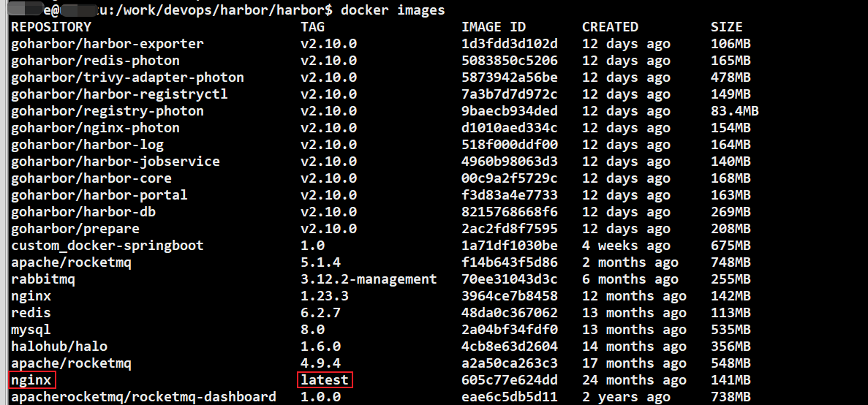The width and height of the screenshot is (868, 405).
Task: Select image ID 00c9a2f5729c
Action: 510,178
